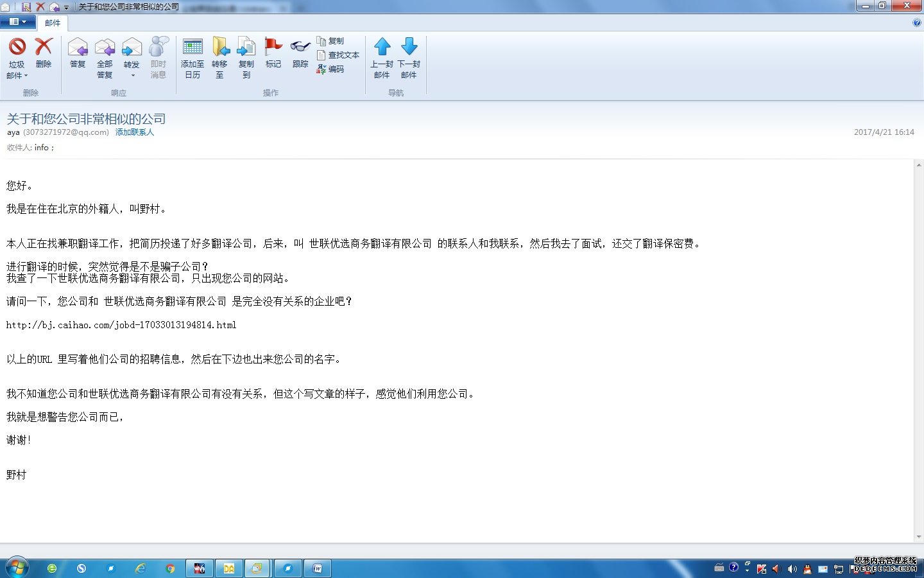This screenshot has width=924, height=578.
Task: Expand the Quick Access Toolbar customize arrow
Action: pyautogui.click(x=66, y=7)
